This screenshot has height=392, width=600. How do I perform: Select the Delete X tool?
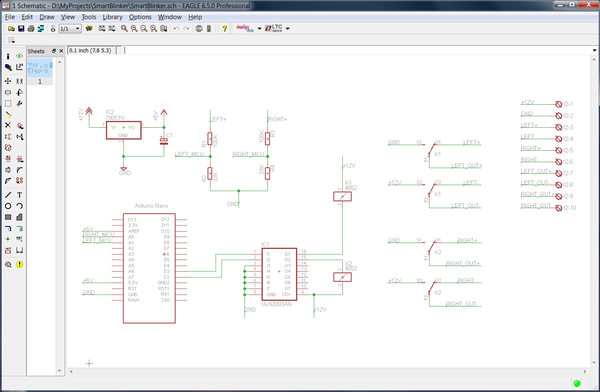tap(8, 126)
